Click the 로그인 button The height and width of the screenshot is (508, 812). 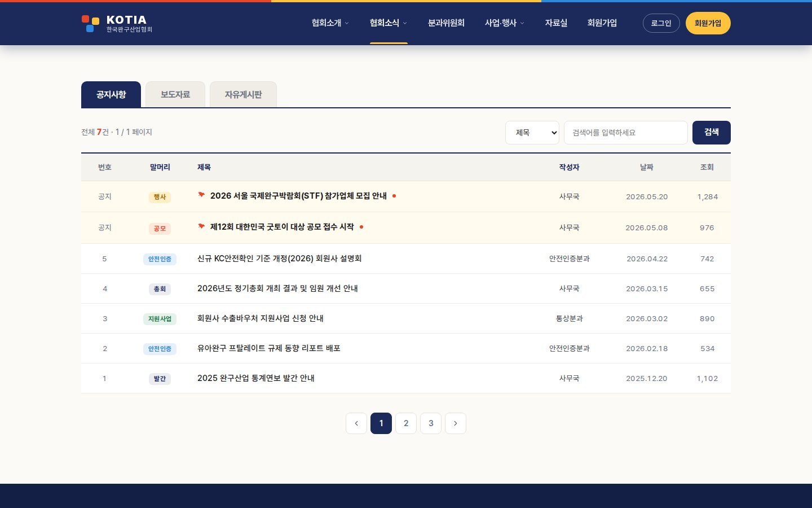[x=661, y=23]
